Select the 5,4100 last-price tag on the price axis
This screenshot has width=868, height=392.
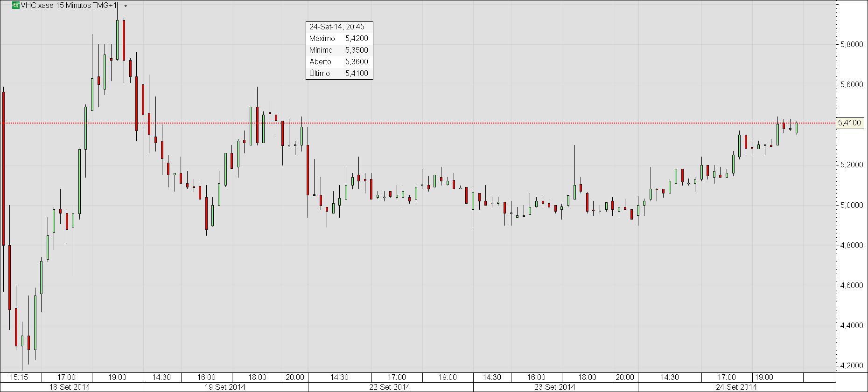849,123
